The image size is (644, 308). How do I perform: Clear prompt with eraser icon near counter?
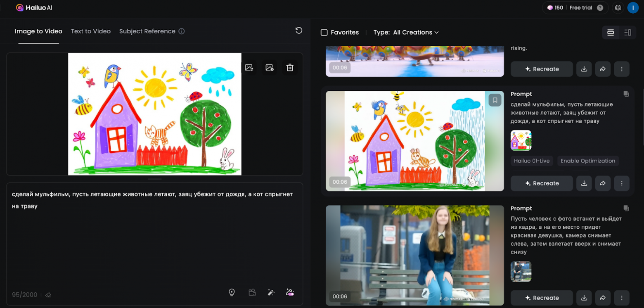tap(48, 295)
